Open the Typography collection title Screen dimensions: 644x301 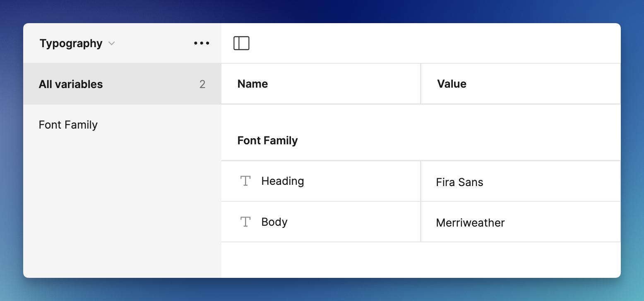(71, 43)
